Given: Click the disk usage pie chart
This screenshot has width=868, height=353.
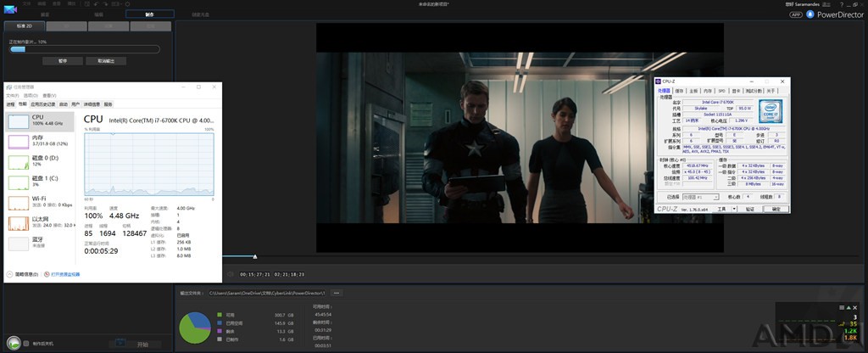Looking at the screenshot, I should [x=195, y=328].
